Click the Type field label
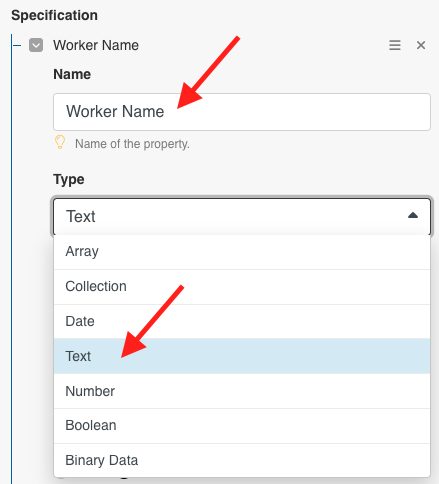Viewport: 439px width, 484px height. click(69, 179)
